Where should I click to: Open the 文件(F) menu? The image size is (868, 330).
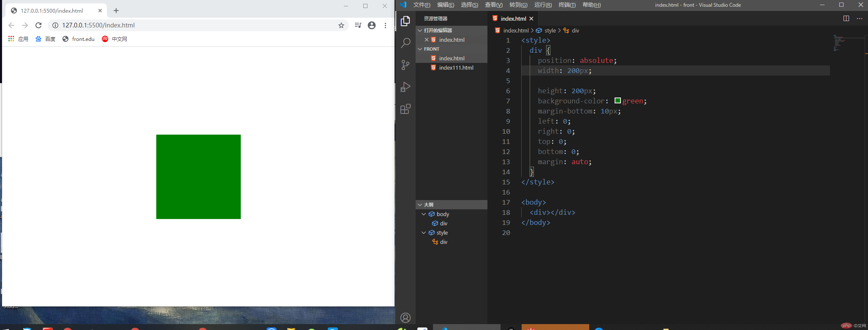[x=422, y=5]
